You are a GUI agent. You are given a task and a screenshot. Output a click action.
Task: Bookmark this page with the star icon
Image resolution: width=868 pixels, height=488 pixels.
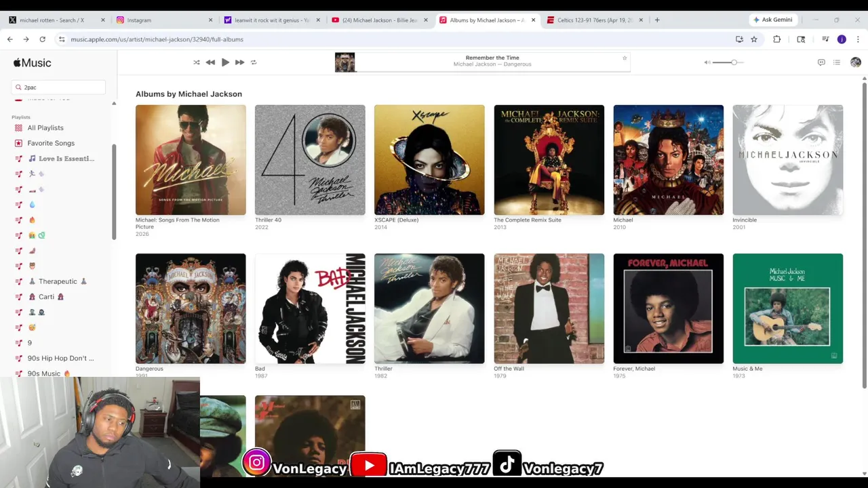coord(754,39)
